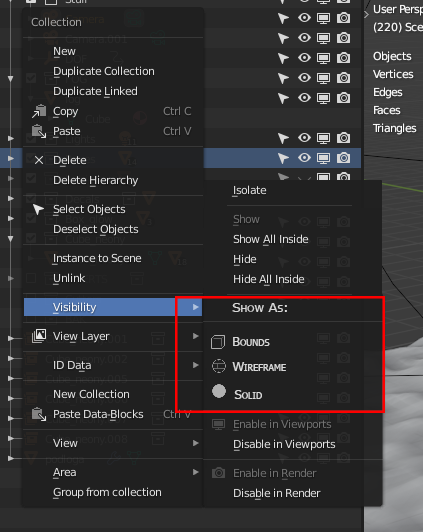Toggle selectable arrow on the fog object row
This screenshot has height=532, width=423.
tap(283, 98)
